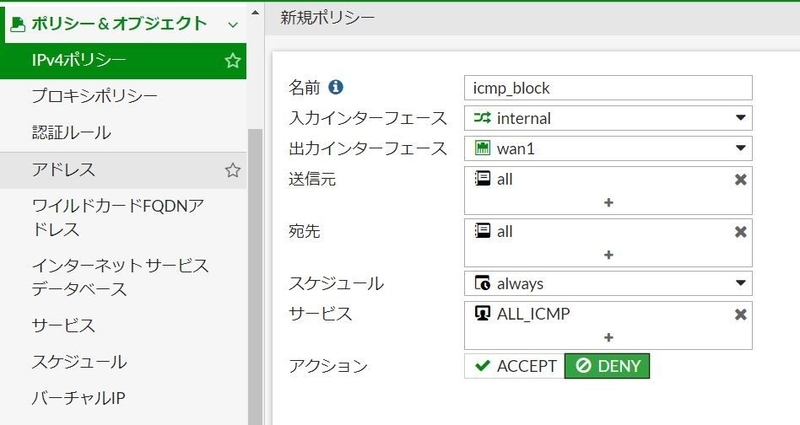Click the internal interface zone icon
The width and height of the screenshot is (800, 425).
pos(482,118)
